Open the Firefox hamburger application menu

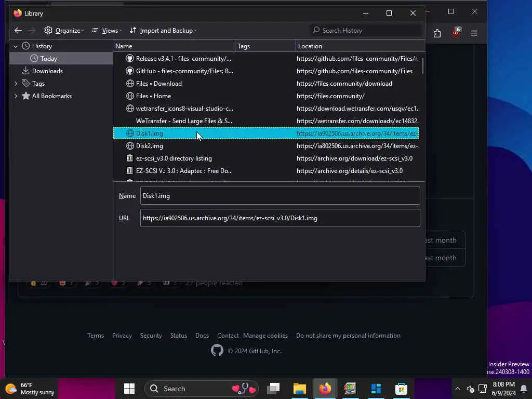tap(474, 33)
